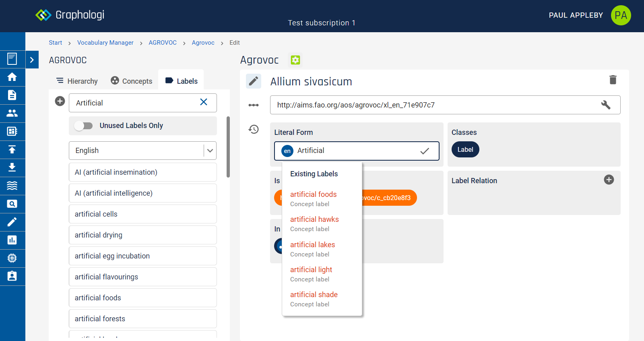Click the Literal Form text input

pyautogui.click(x=357, y=151)
